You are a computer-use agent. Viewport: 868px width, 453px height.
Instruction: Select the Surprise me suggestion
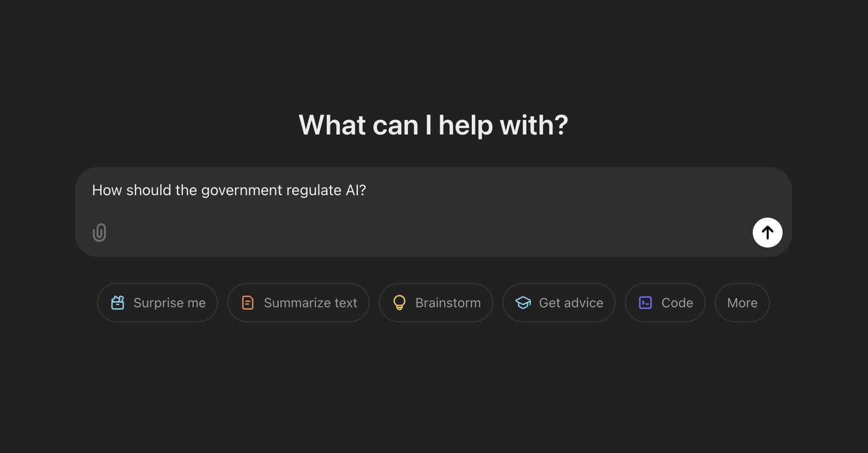click(157, 303)
